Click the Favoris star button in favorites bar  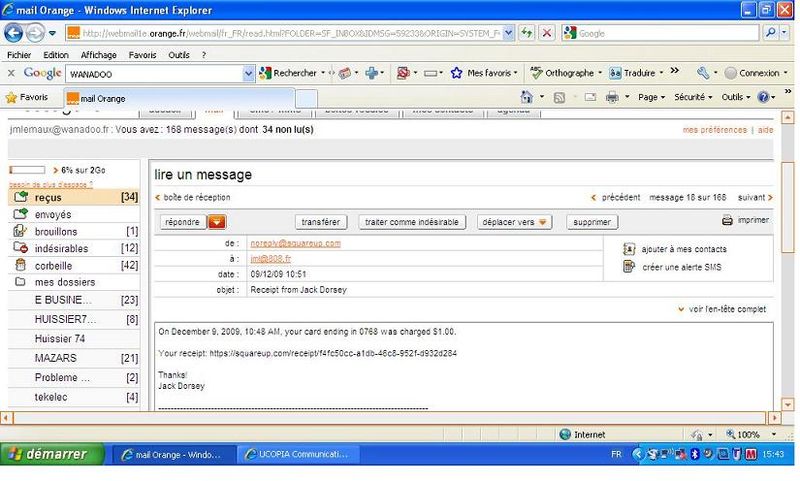tap(27, 97)
